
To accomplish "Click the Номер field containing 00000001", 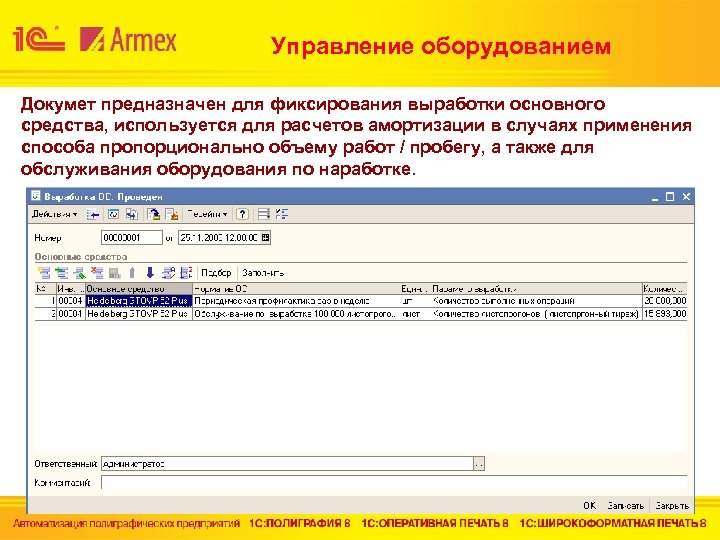I will [x=132, y=238].
